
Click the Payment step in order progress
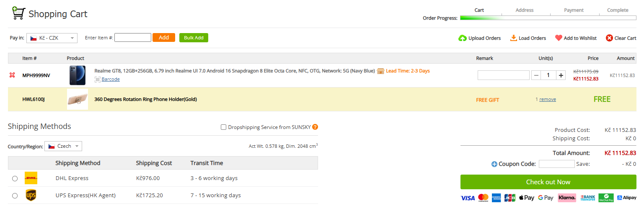coord(574,10)
